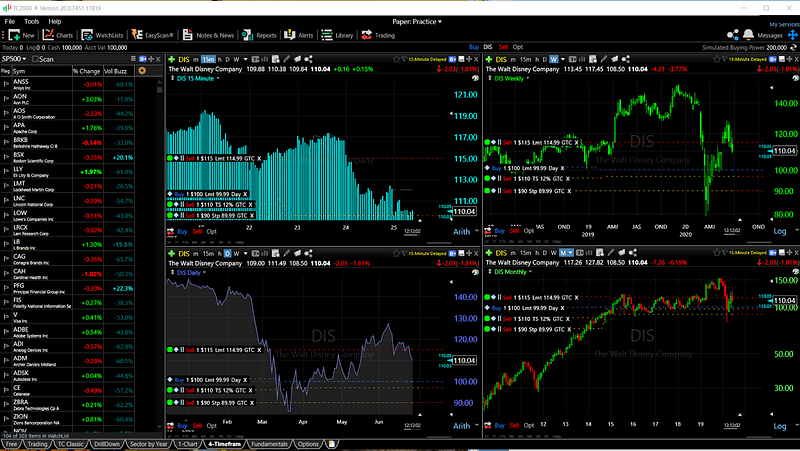800x451 pixels.
Task: Open the DIS 15 Minute plot dropdown
Action: click(198, 79)
